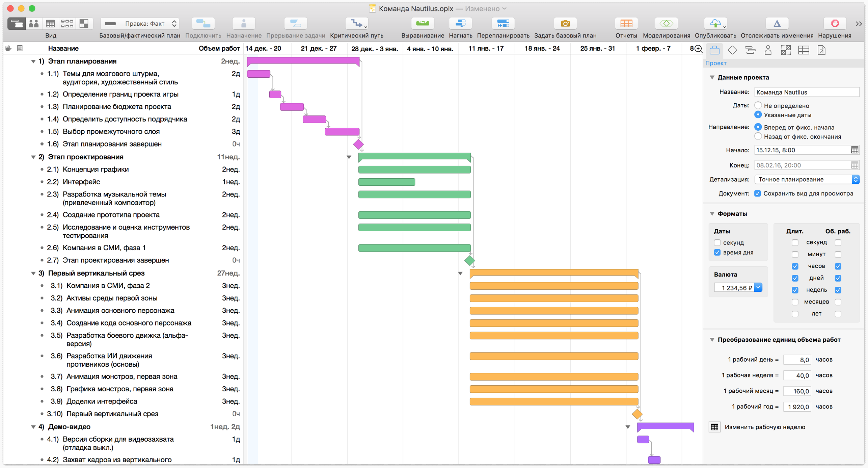Open Валюта currency format dropdown

[x=758, y=288]
